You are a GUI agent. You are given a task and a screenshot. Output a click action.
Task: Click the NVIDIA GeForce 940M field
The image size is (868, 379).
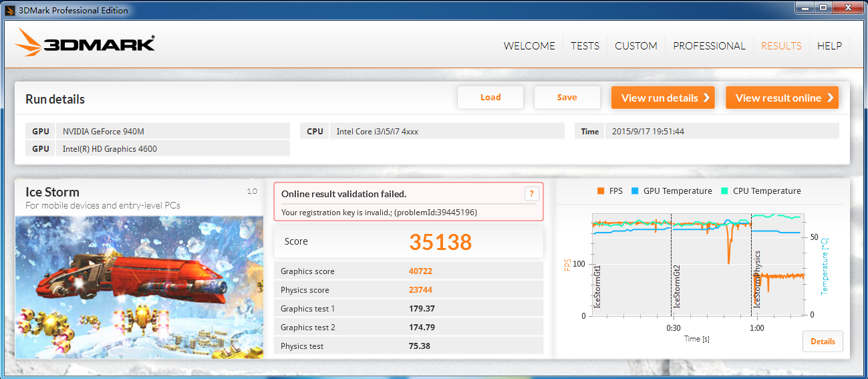(173, 131)
